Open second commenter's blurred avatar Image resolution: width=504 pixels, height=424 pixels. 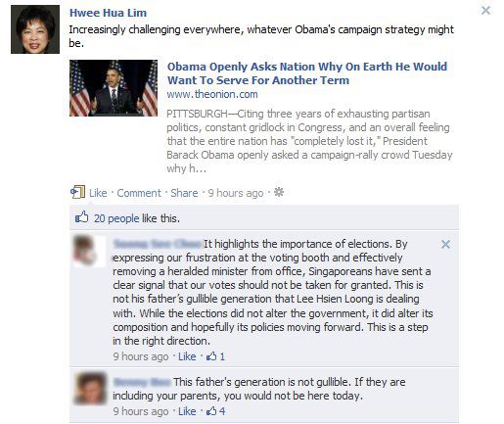pyautogui.click(x=90, y=388)
